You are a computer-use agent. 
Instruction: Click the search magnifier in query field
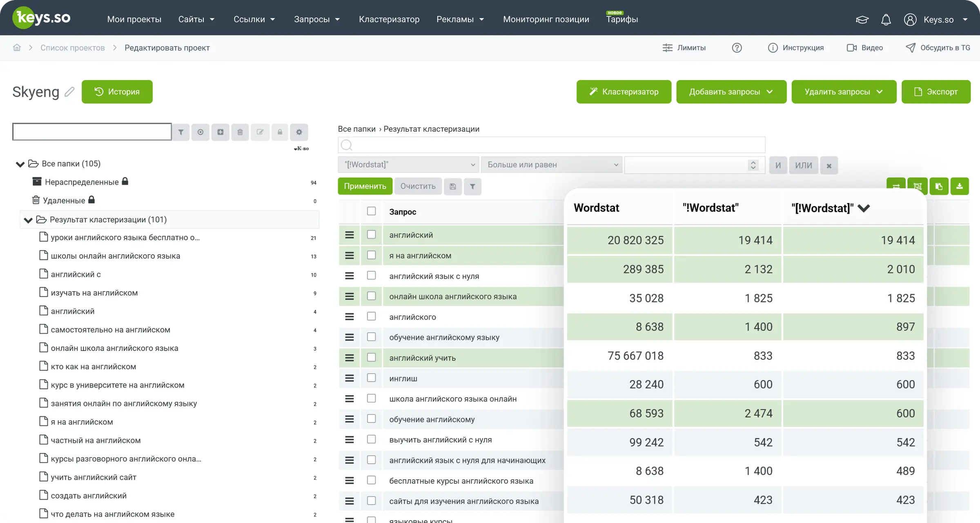[x=346, y=145]
